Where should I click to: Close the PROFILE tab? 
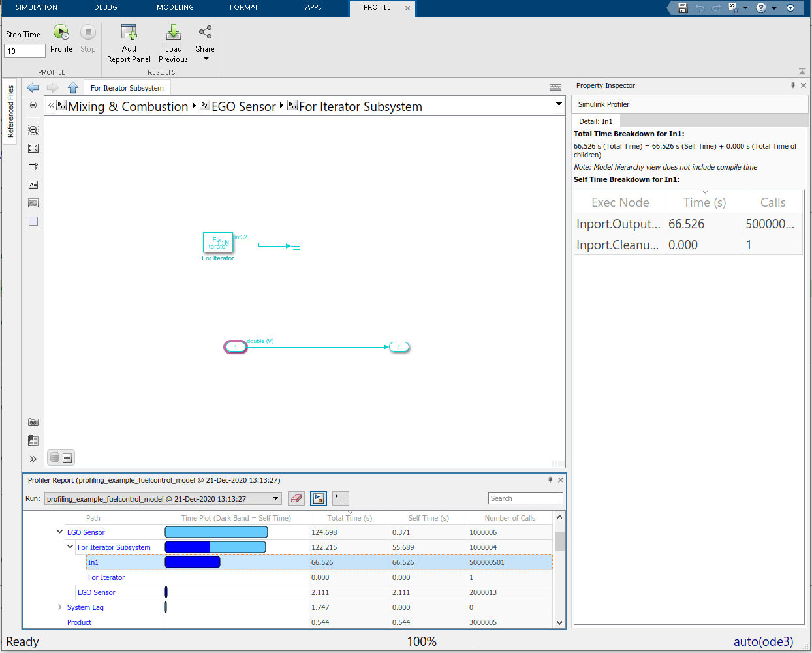click(x=407, y=8)
